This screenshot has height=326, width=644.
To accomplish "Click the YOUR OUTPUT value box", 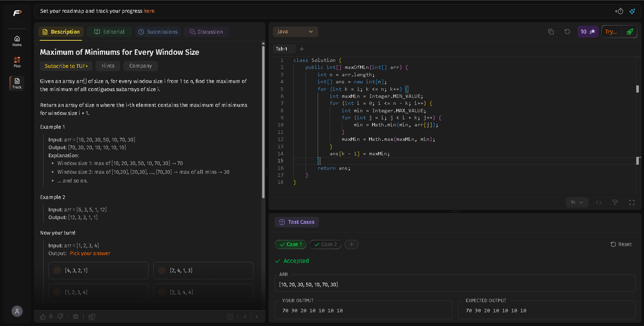I will (x=363, y=310).
